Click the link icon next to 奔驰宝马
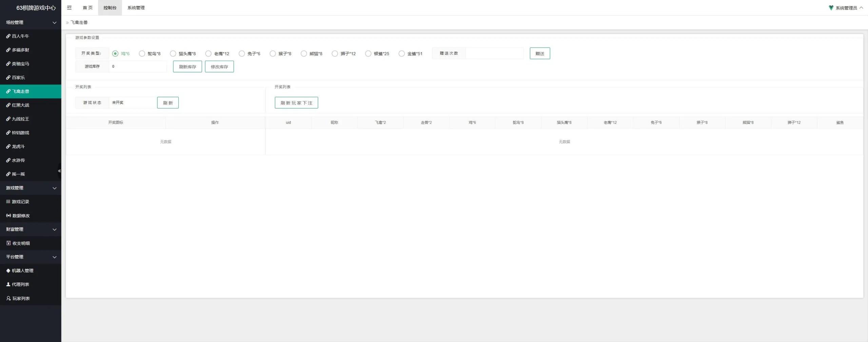Screen dimensions: 868x342 tap(8, 64)
